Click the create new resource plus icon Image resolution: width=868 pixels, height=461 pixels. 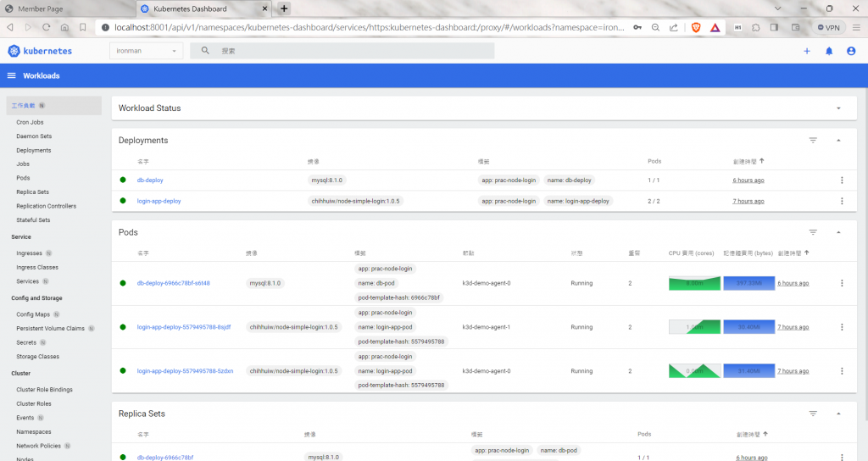(807, 51)
